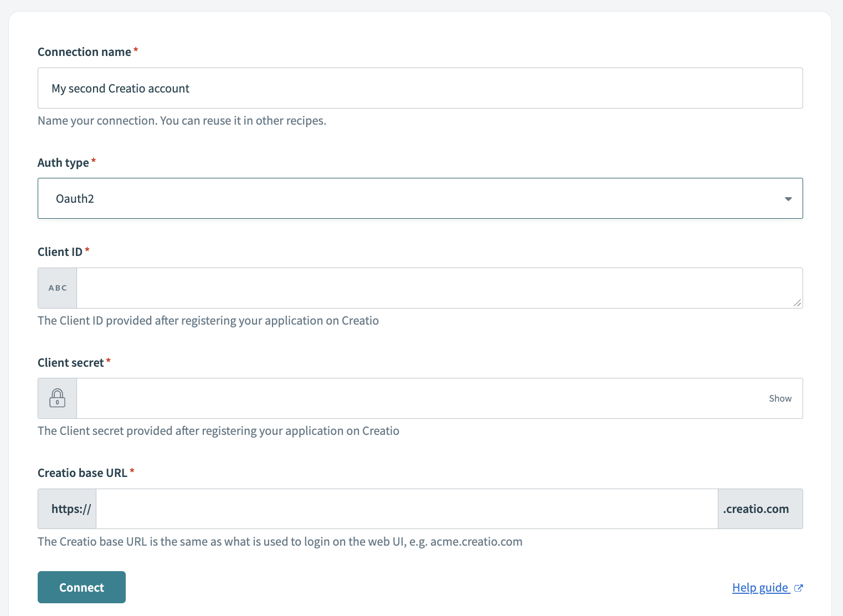843x616 pixels.
Task: Click the padlock icon on Client secret field
Action: tap(57, 398)
